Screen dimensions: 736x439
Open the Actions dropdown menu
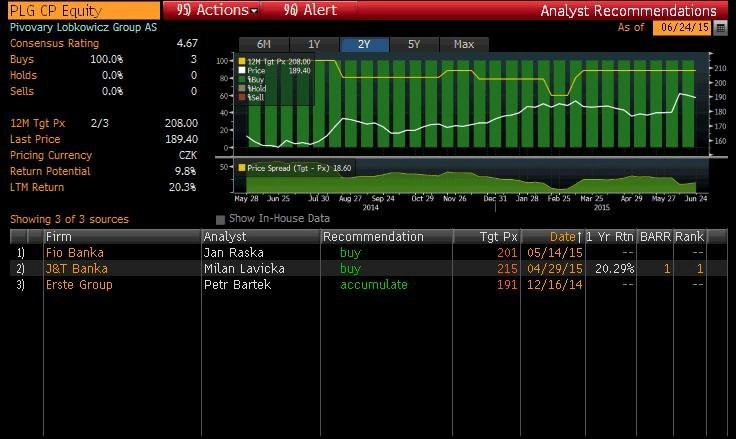point(217,10)
